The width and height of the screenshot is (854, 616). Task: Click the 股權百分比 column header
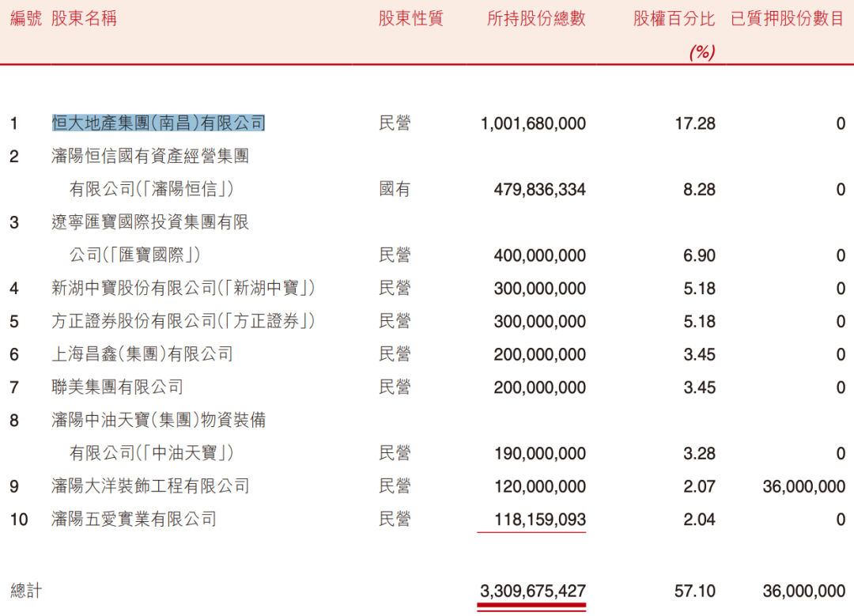[674, 19]
